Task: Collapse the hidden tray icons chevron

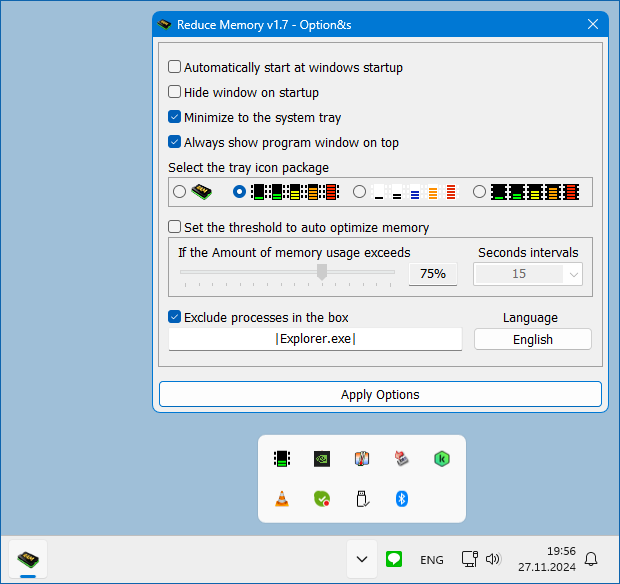Action: tap(362, 559)
